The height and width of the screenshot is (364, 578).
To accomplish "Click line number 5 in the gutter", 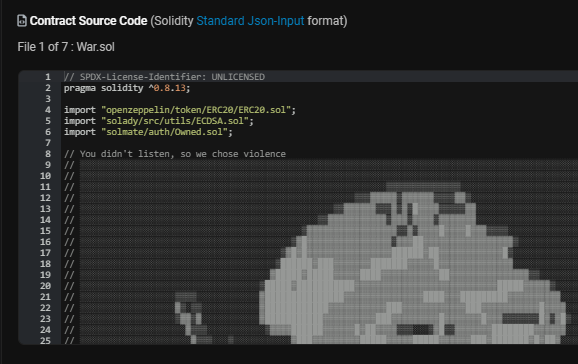I will [x=48, y=121].
